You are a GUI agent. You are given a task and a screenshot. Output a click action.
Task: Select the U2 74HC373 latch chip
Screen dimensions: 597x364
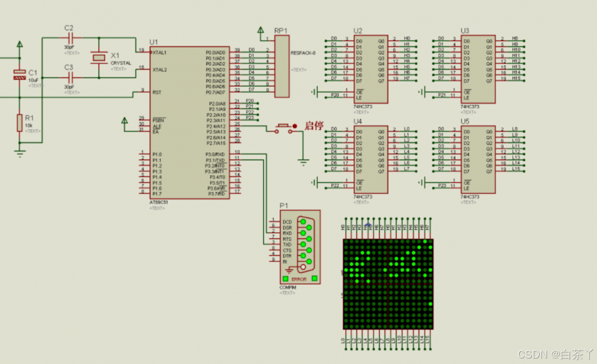pos(371,69)
